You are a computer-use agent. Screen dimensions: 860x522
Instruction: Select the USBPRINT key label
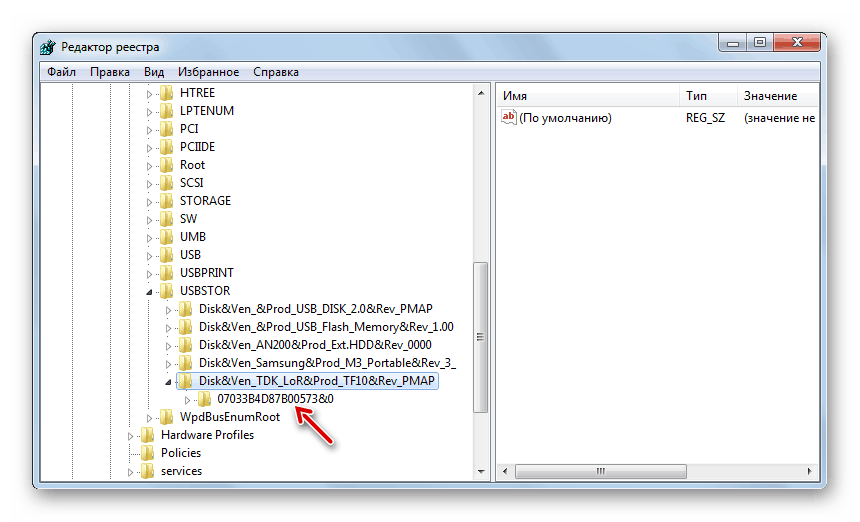[x=207, y=273]
